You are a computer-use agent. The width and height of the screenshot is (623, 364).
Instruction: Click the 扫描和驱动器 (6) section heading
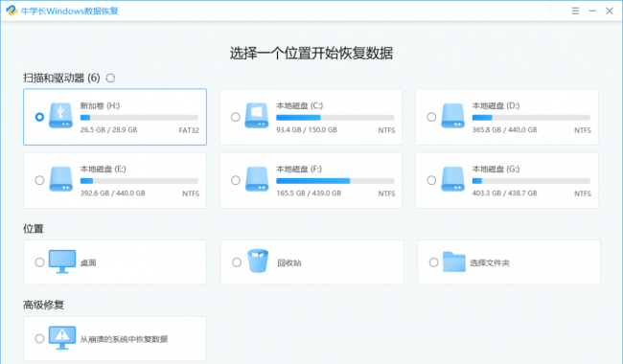click(x=61, y=78)
